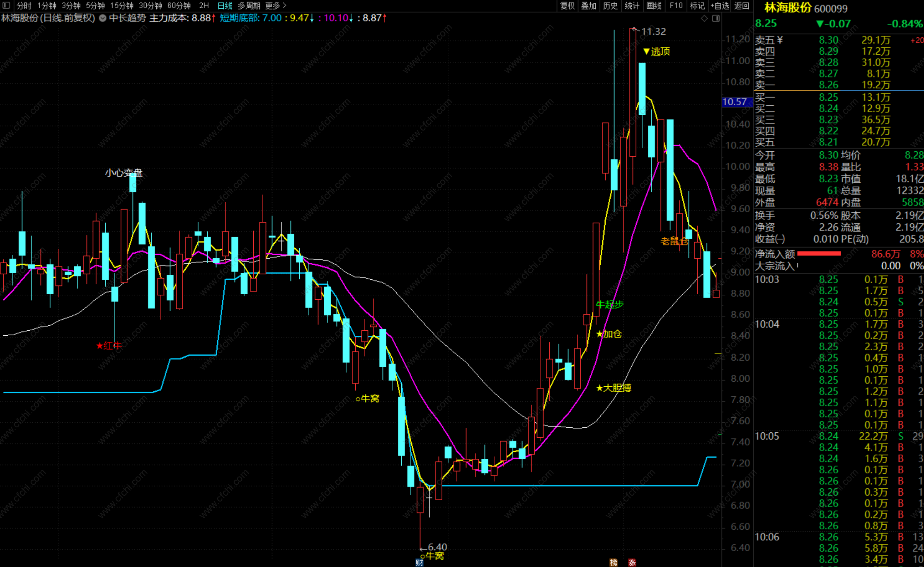The image size is (924, 567).
Task: Click the red 涨 badge at chart bottom
Action: click(x=632, y=562)
